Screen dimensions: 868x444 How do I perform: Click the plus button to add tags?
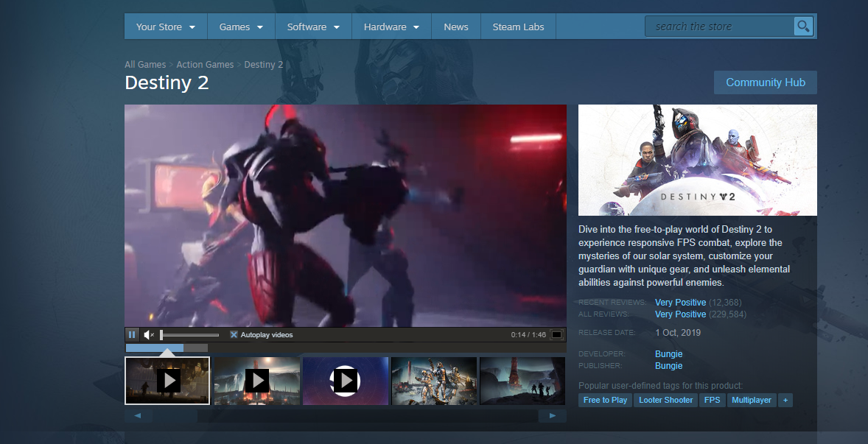tap(785, 400)
